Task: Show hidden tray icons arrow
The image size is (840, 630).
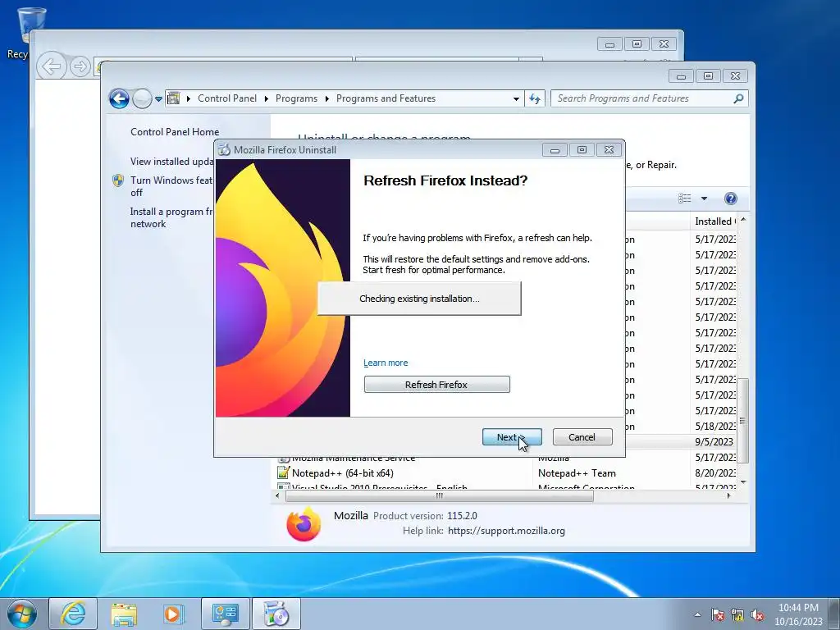Action: pos(697,614)
